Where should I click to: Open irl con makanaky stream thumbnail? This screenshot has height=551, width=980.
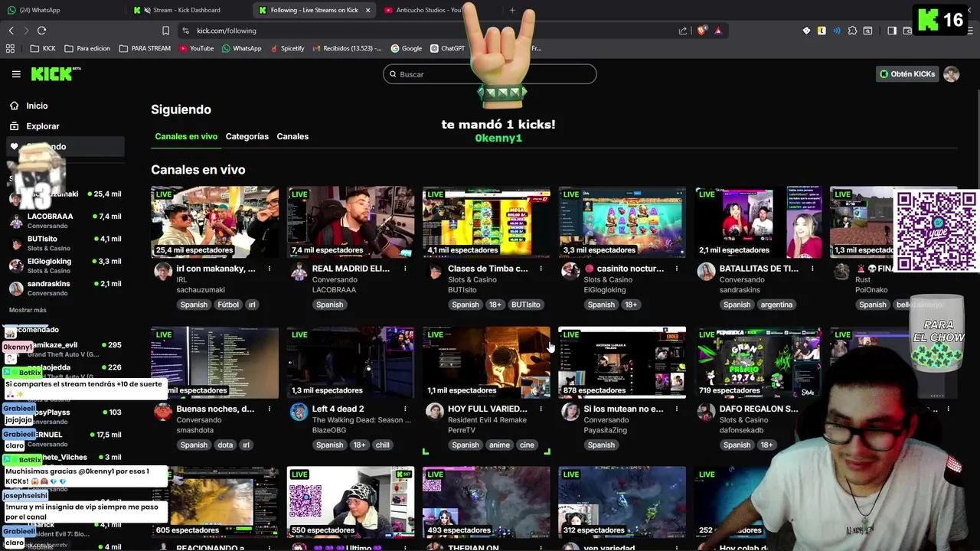[214, 222]
